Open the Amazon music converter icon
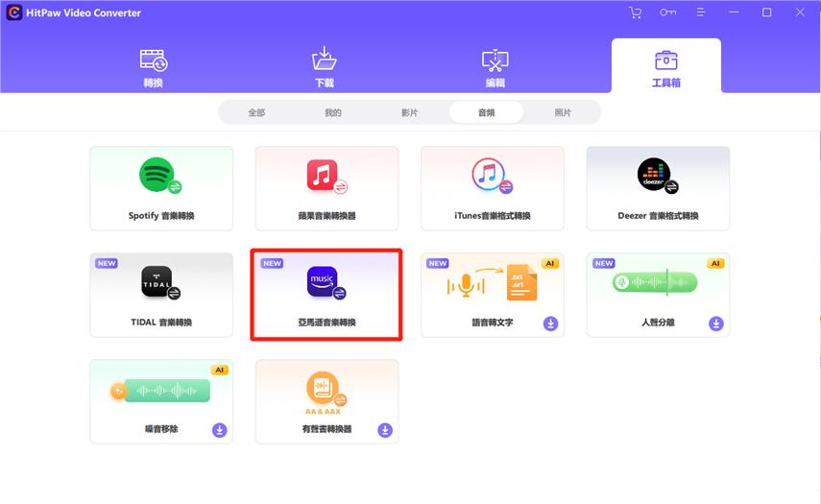Viewport: 821px width, 504px height. click(x=326, y=282)
